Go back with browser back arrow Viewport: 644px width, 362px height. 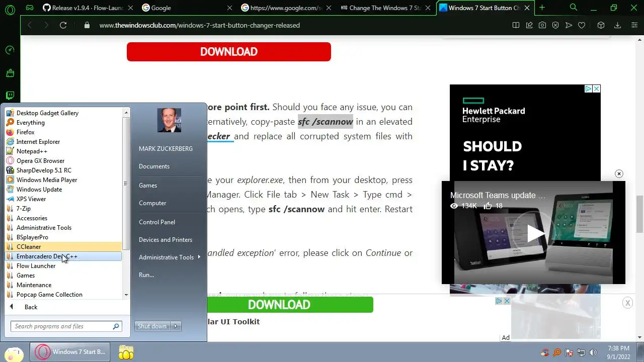click(x=30, y=25)
